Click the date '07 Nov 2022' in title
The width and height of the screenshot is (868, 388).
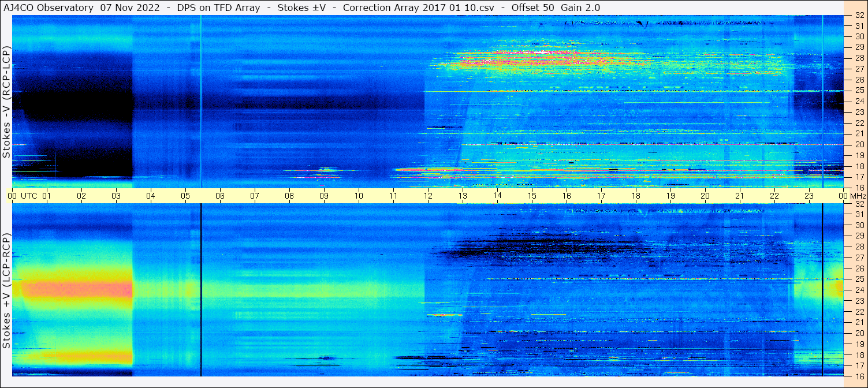pos(131,8)
